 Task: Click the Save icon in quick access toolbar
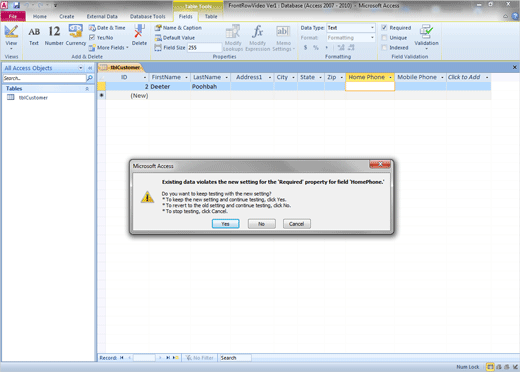(16, 5)
